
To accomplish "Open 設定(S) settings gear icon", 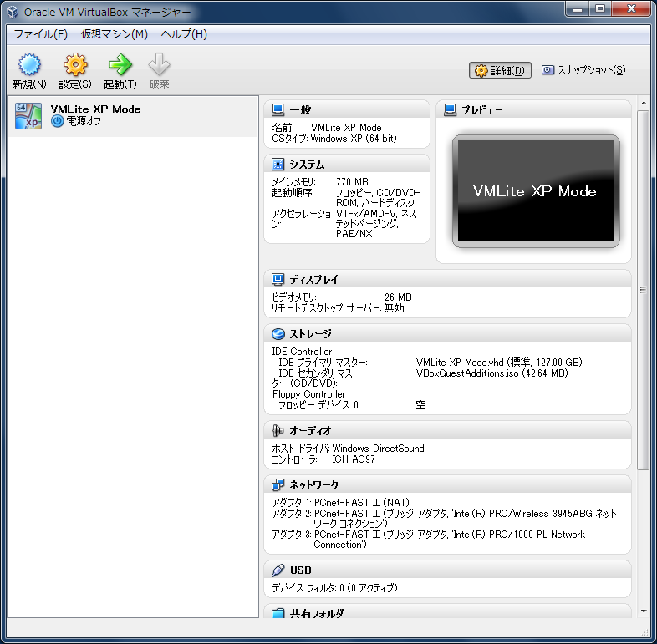I will pos(75,65).
